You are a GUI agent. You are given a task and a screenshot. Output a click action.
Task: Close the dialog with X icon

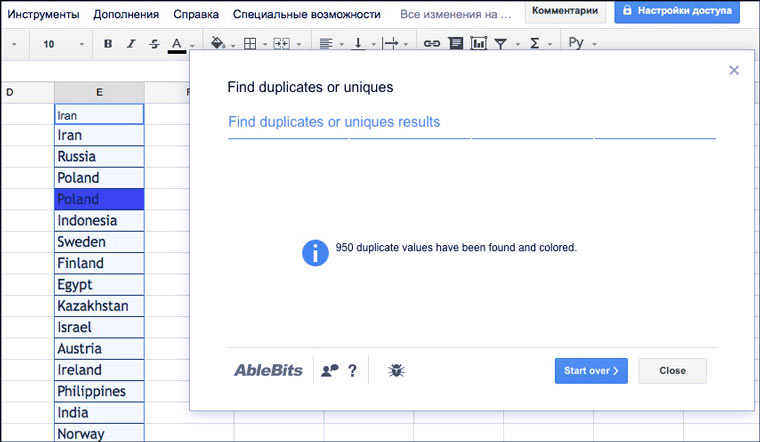[x=734, y=70]
